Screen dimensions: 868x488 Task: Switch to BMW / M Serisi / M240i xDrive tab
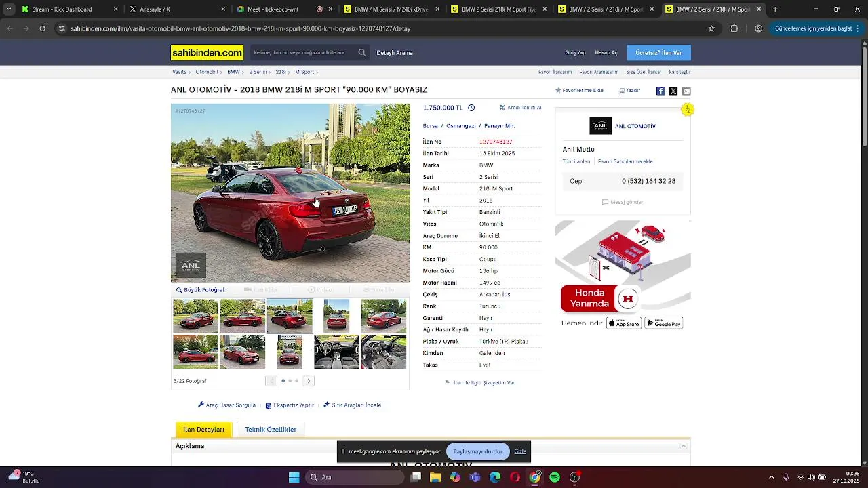point(391,9)
